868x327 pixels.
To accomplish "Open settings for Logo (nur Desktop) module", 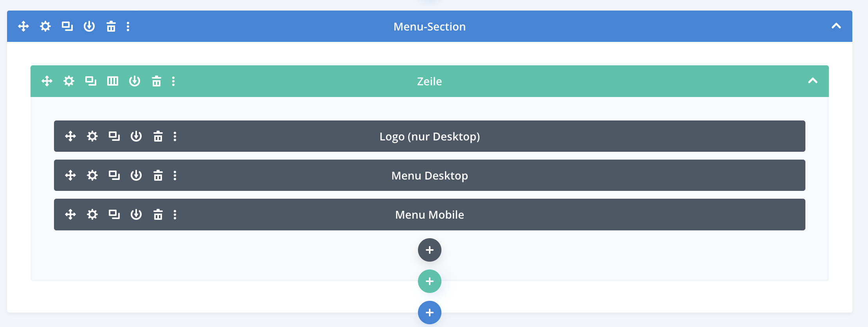I will click(92, 136).
